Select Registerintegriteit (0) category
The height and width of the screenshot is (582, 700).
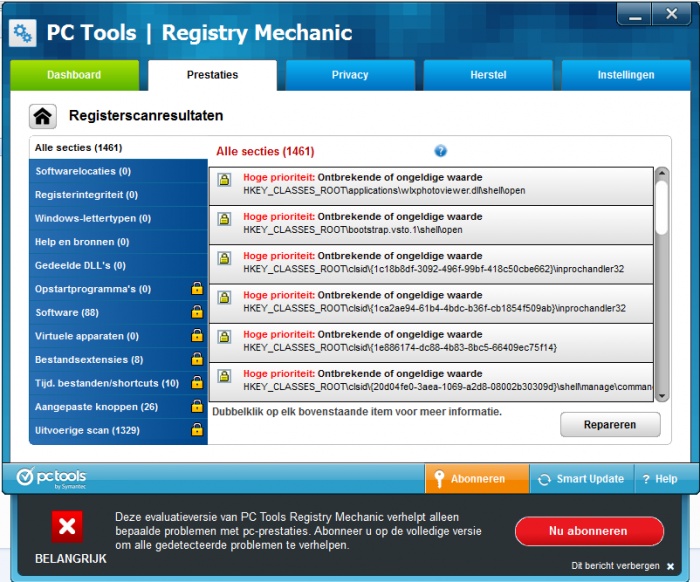(118, 195)
